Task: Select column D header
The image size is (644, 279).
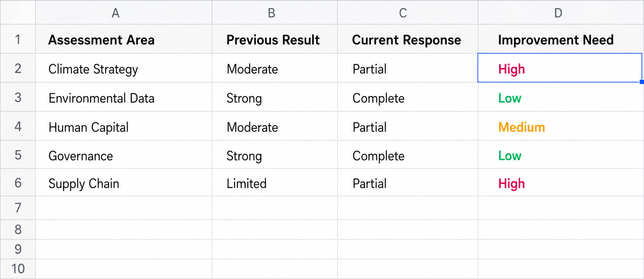Action: [561, 12]
